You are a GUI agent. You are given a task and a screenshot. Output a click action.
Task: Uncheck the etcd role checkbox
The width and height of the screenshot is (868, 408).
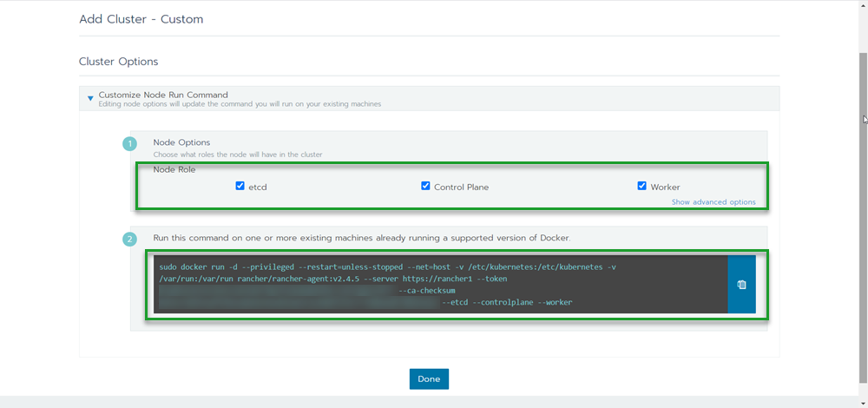click(240, 186)
